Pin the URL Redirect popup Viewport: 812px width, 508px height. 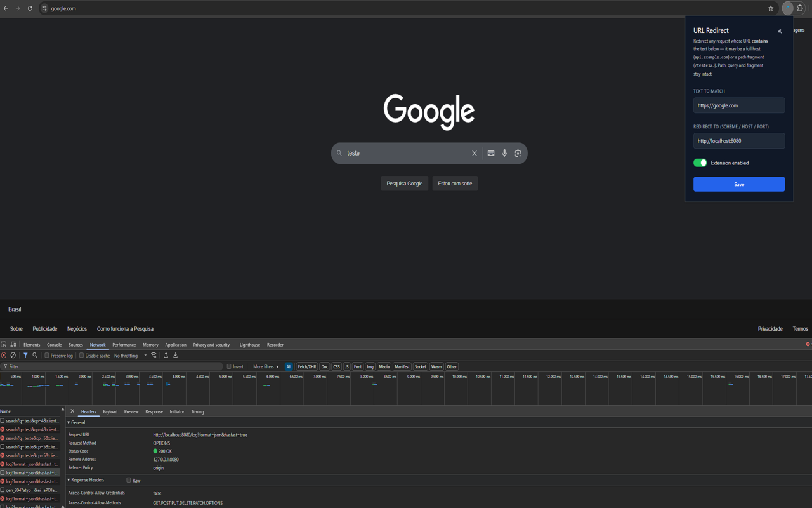tap(780, 31)
